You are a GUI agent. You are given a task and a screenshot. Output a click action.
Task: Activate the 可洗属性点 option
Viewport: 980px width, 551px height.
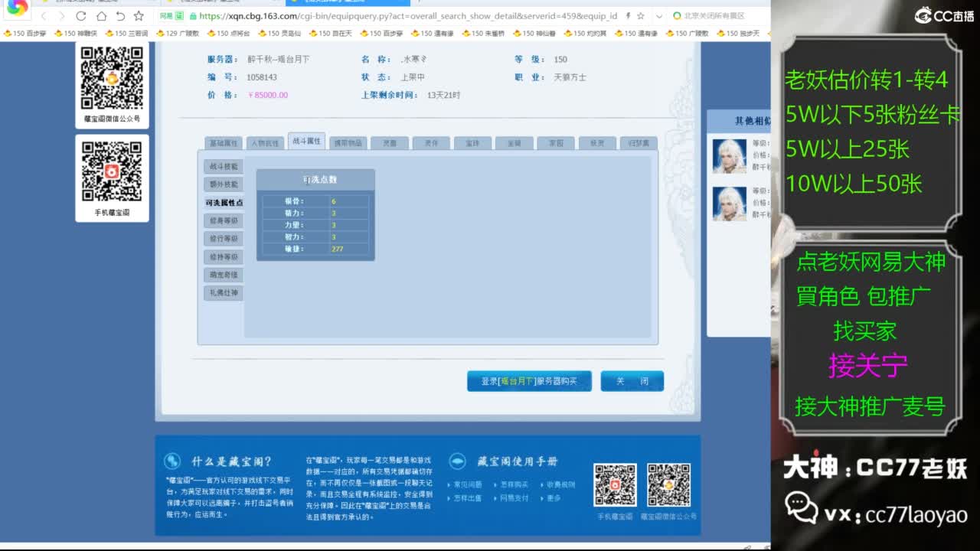point(222,203)
